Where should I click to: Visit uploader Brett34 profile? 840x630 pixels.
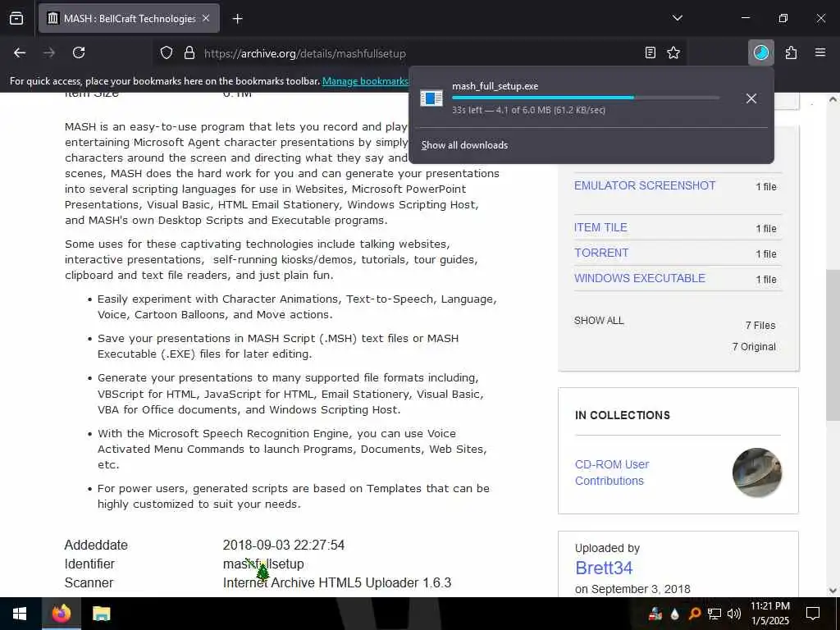[x=604, y=568]
